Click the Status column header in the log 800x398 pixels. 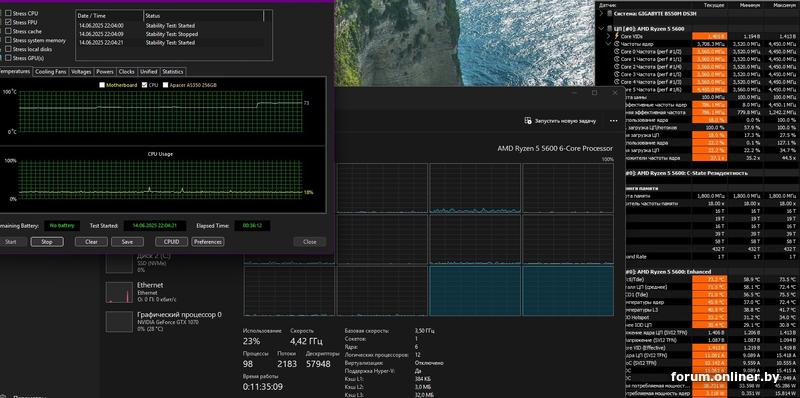click(204, 16)
